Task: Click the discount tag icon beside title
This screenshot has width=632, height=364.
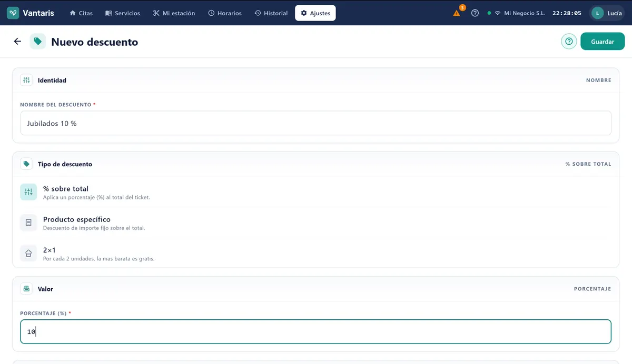Action: point(38,42)
